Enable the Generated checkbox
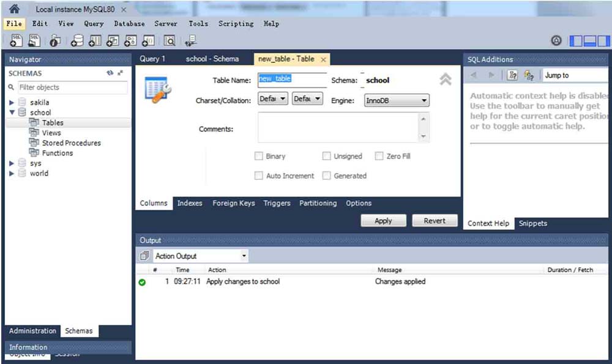 coord(326,176)
